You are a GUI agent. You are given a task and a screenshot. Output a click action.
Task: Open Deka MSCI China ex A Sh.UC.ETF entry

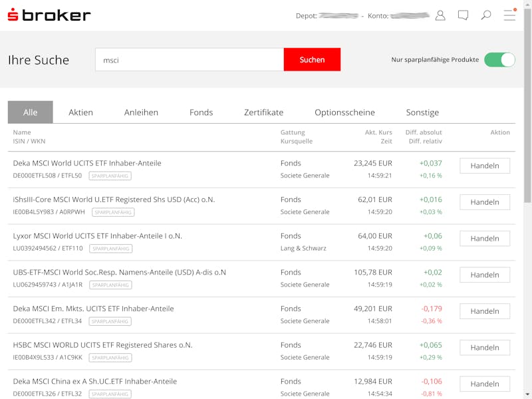tap(95, 381)
